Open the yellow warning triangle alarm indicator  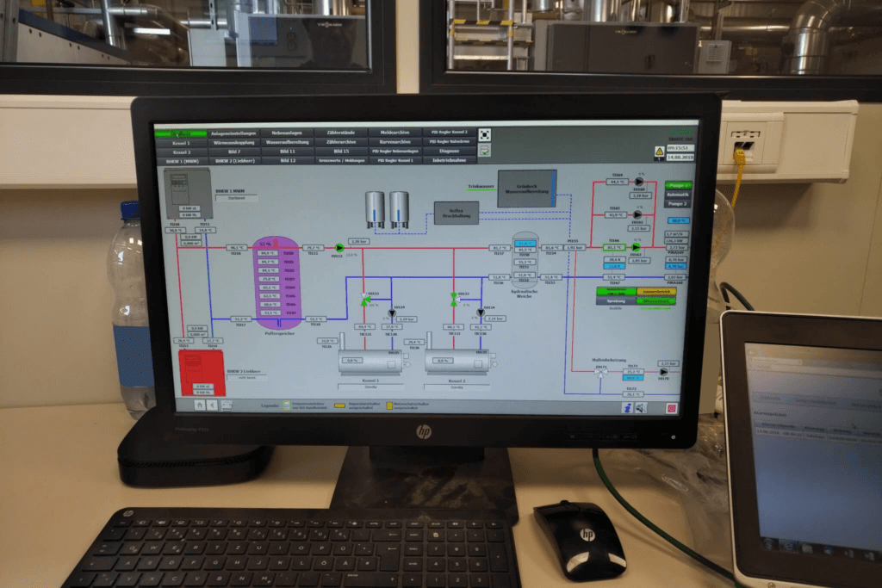click(659, 152)
